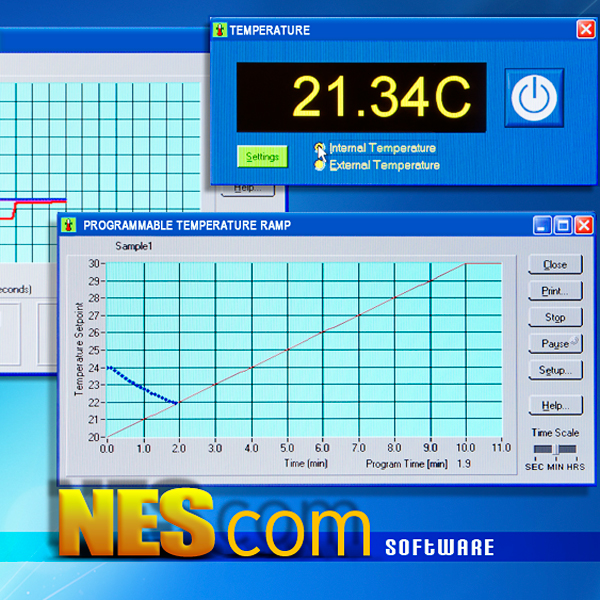Image resolution: width=600 pixels, height=600 pixels.
Task: Click the Help... button in background window
Action: 248,189
